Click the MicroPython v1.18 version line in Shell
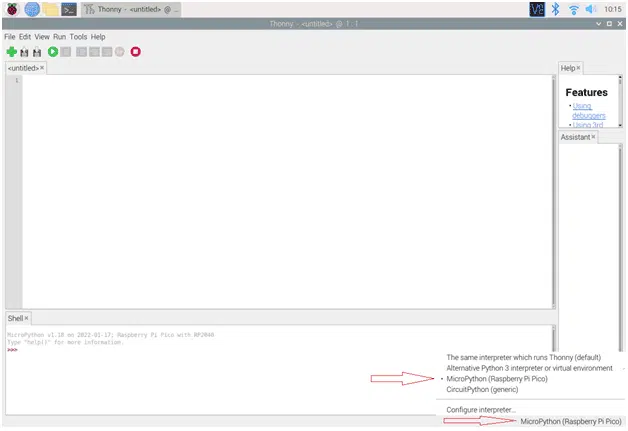 coord(111,334)
